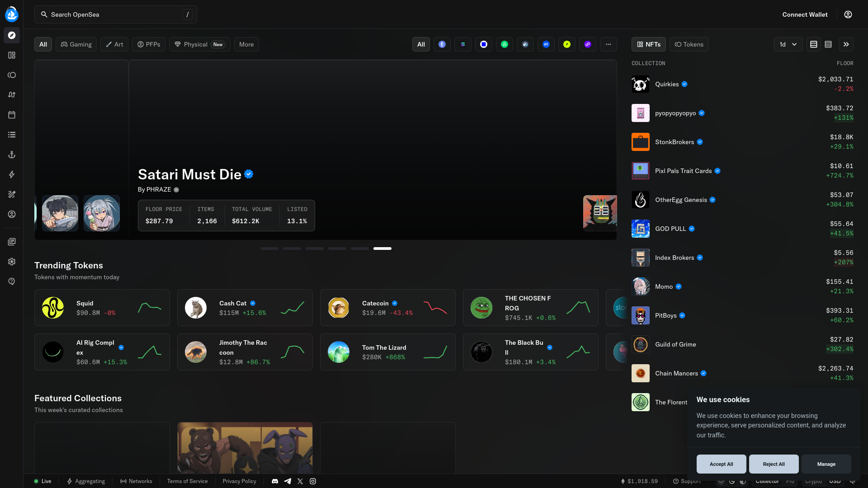Click Manage cookies button
868x488 pixels.
[826, 464]
